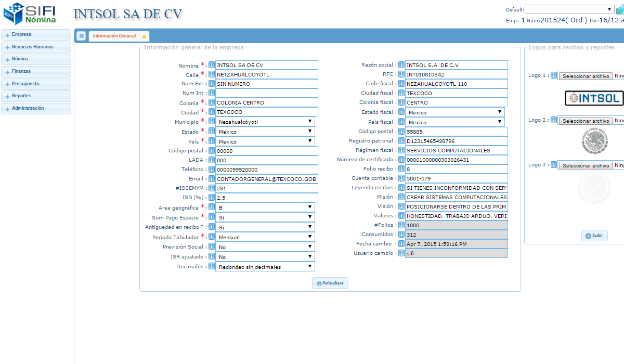The image size is (624, 364).
Task: Expand the Finanzas menu
Action: click(x=36, y=71)
